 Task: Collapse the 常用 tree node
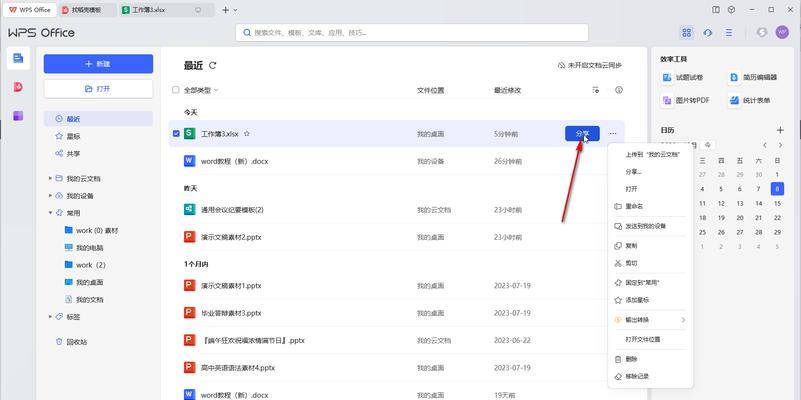pyautogui.click(x=50, y=213)
